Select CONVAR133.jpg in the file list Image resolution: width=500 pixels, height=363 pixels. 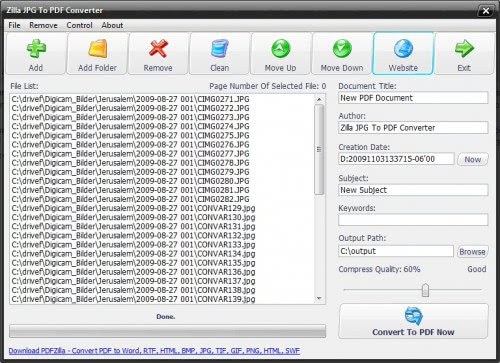(x=133, y=245)
